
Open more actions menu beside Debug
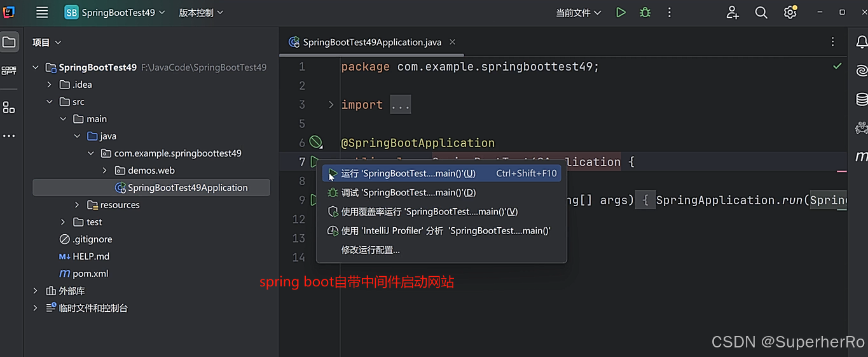pos(669,13)
